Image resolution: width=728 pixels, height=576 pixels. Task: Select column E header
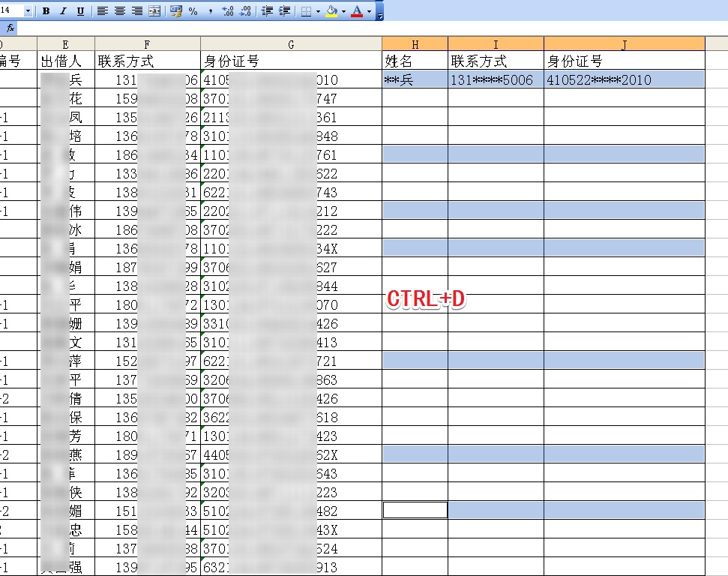pyautogui.click(x=65, y=44)
